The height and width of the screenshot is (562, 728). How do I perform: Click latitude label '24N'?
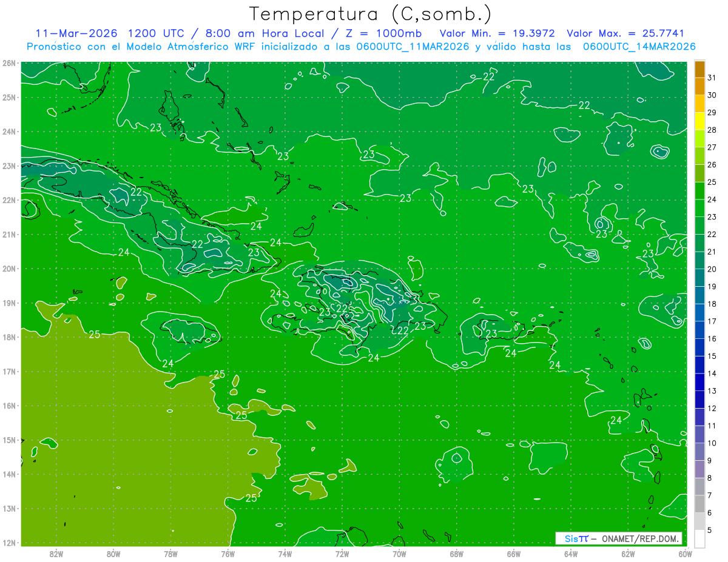[9, 132]
